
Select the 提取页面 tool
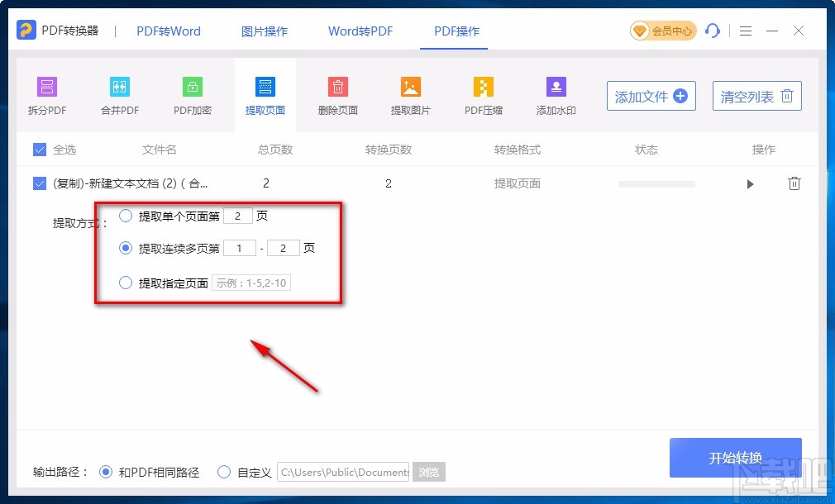(x=265, y=96)
